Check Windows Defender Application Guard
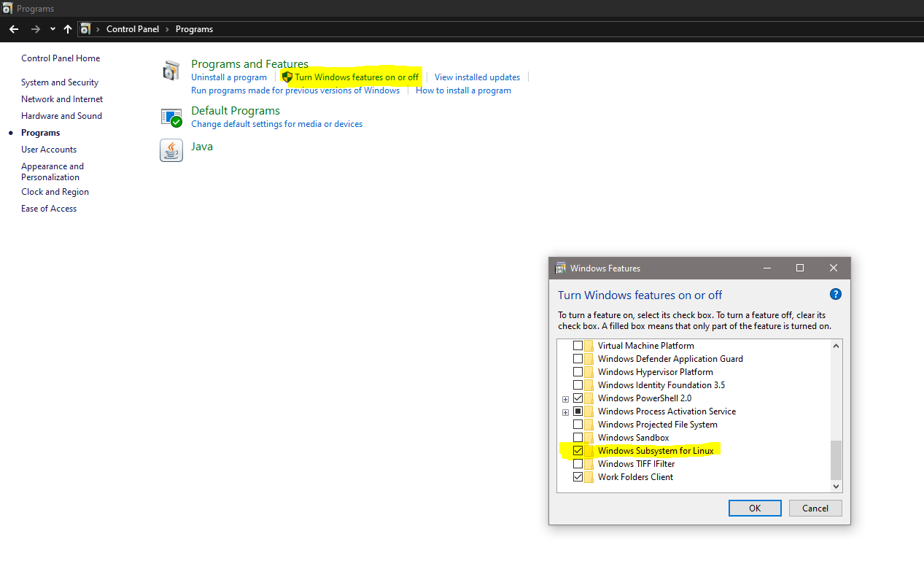The height and width of the screenshot is (580, 924). coord(578,359)
